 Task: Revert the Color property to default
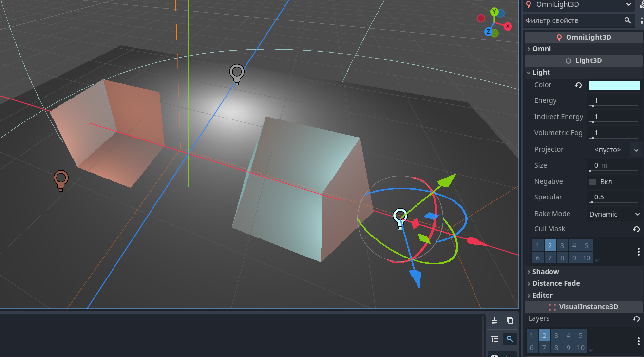coord(578,85)
